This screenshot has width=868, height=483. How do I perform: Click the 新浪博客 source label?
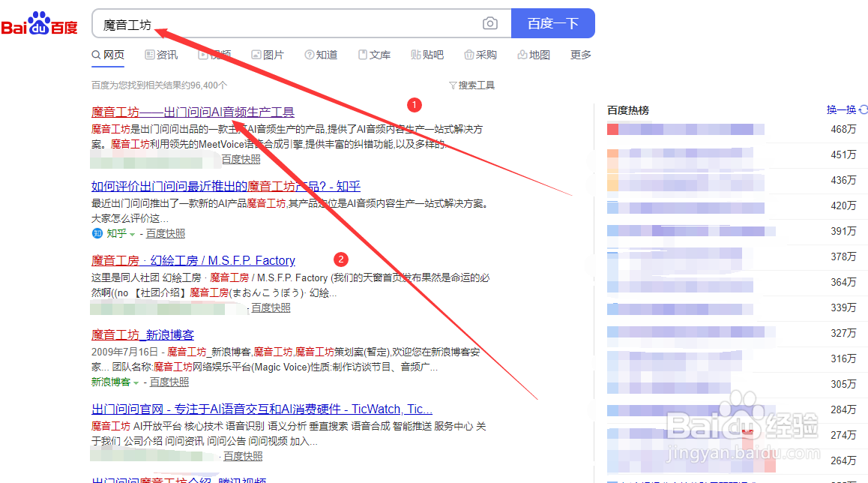(111, 382)
